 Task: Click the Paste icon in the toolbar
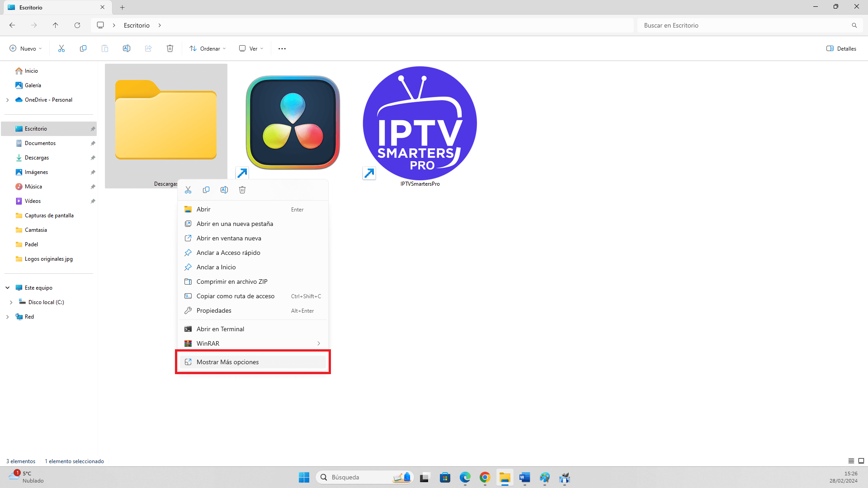pyautogui.click(x=105, y=48)
